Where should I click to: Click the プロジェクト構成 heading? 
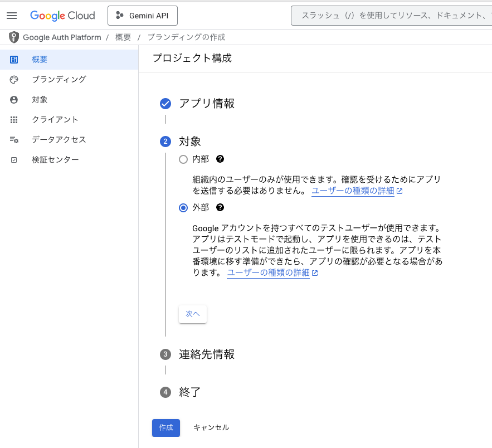coord(192,59)
